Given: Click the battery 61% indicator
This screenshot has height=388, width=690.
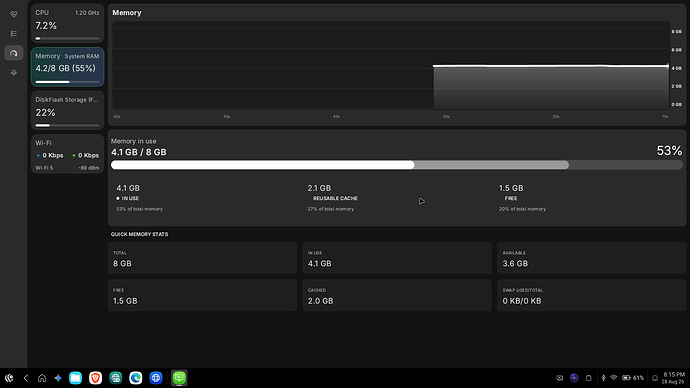Looking at the screenshot, I should coord(633,378).
